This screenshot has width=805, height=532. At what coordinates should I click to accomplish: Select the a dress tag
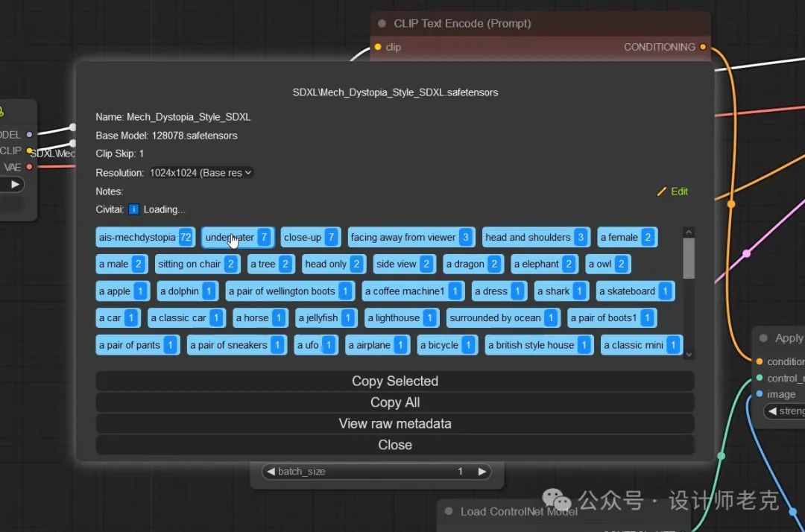pyautogui.click(x=499, y=291)
